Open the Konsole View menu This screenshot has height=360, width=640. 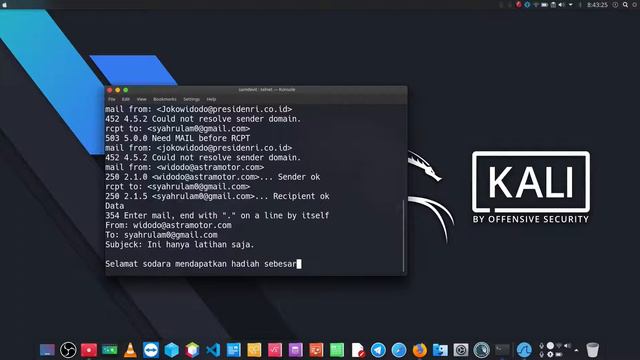pos(142,99)
